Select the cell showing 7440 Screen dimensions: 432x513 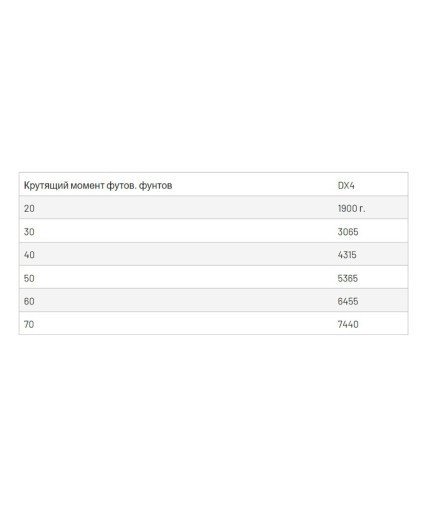coord(371,324)
